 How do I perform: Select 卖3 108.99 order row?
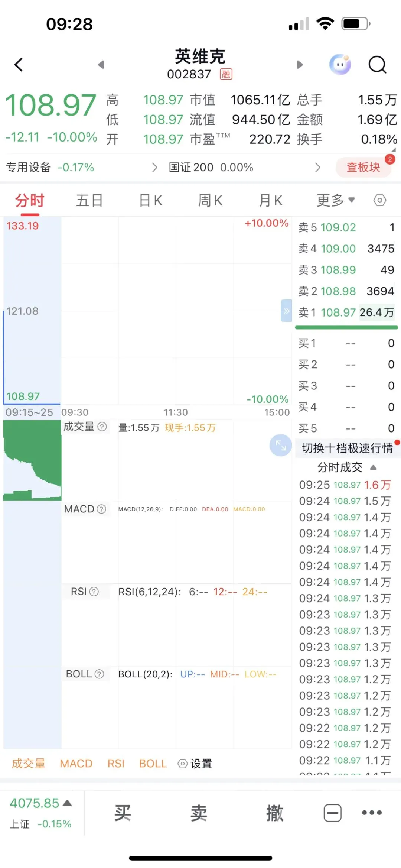tap(346, 270)
